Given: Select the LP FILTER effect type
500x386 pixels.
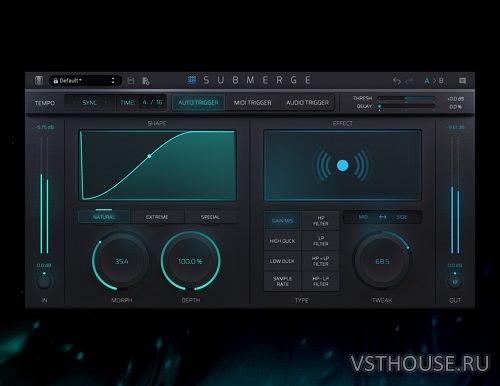Looking at the screenshot, I should click(321, 241).
